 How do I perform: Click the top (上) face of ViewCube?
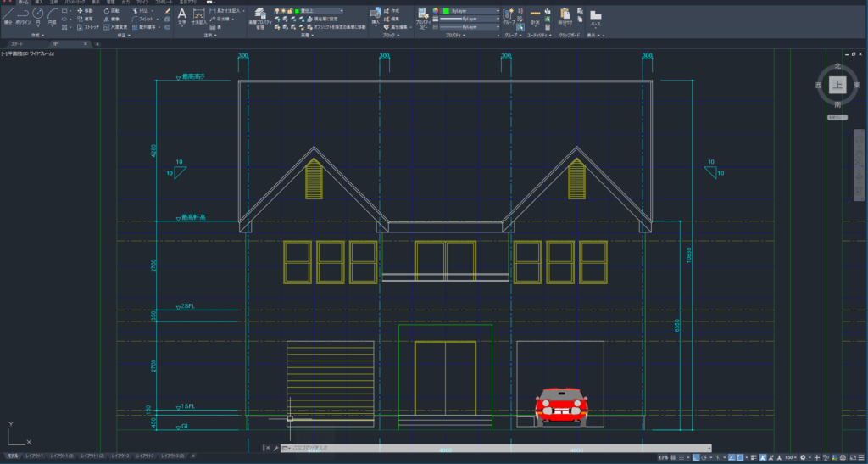coord(837,85)
